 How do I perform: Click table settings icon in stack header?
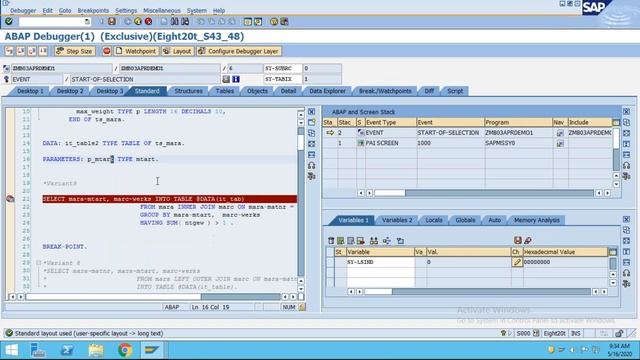pyautogui.click(x=616, y=122)
